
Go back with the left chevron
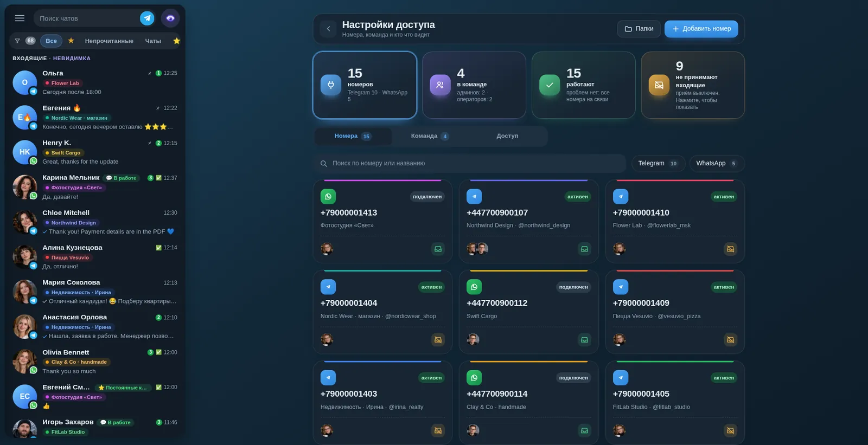(x=328, y=29)
